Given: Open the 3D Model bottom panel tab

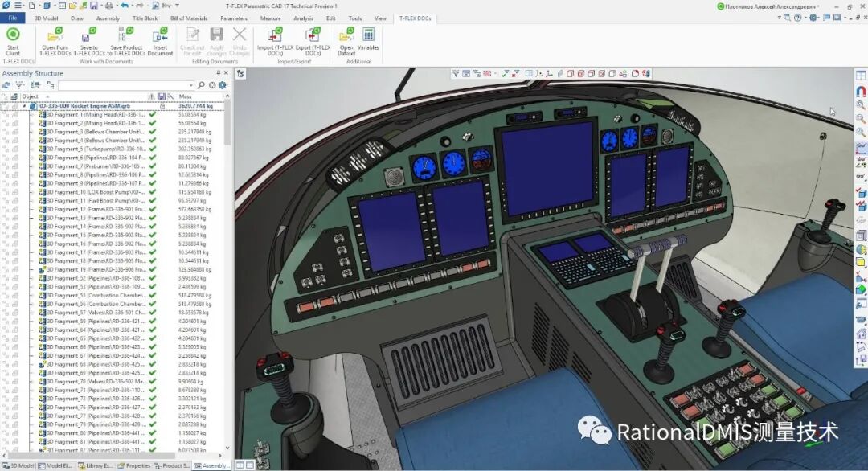Looking at the screenshot, I should pos(18,466).
